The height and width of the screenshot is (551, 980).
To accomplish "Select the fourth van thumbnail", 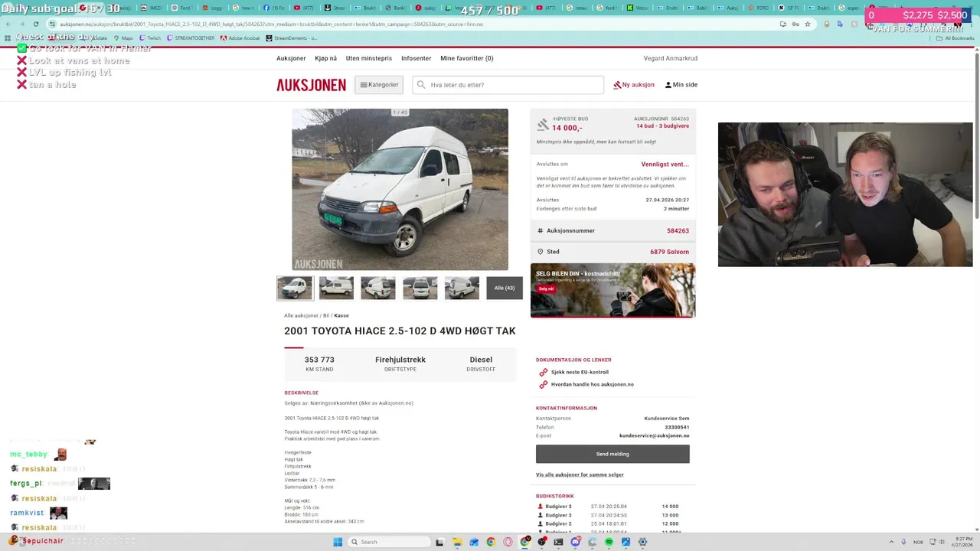I will click(420, 288).
